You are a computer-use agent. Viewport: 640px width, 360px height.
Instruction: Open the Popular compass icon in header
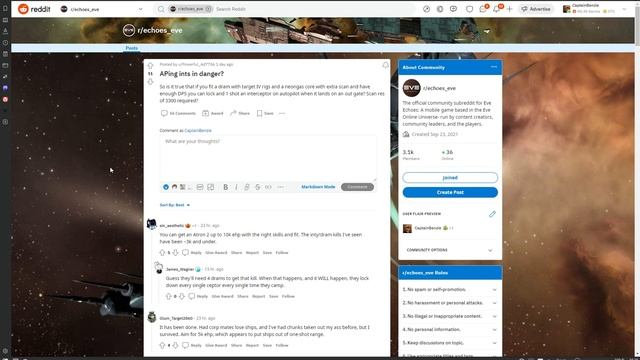pos(426,9)
